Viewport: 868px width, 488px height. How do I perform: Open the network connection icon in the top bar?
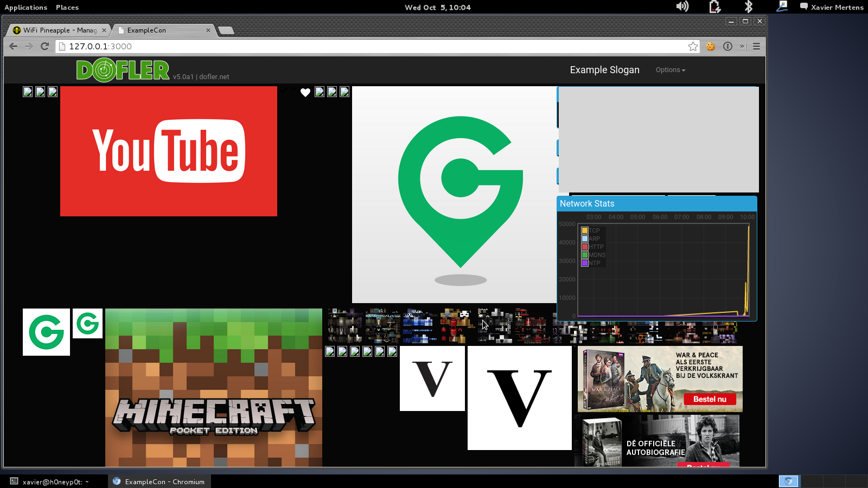click(x=782, y=7)
